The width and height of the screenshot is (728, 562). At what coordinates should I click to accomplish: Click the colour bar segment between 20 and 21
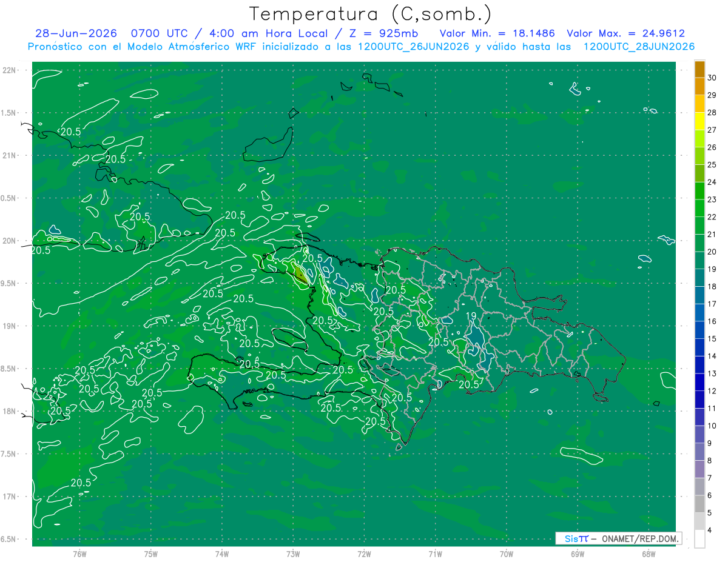[x=699, y=243]
